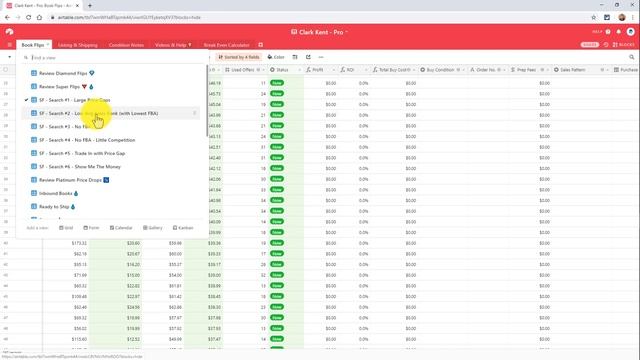640x360 pixels.
Task: Select SF - Search #5 Trade In view
Action: pos(111,153)
